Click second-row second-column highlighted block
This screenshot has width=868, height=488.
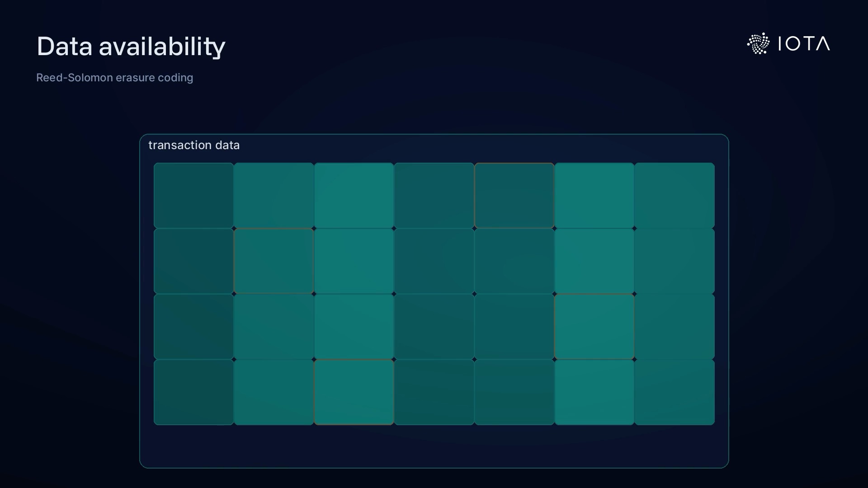coord(274,261)
